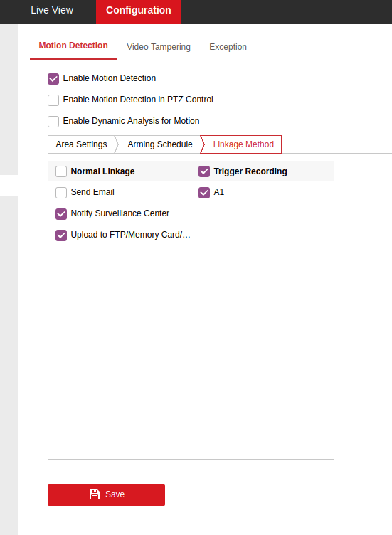Image resolution: width=392 pixels, height=535 pixels.
Task: Open the Live View tab
Action: pyautogui.click(x=52, y=10)
